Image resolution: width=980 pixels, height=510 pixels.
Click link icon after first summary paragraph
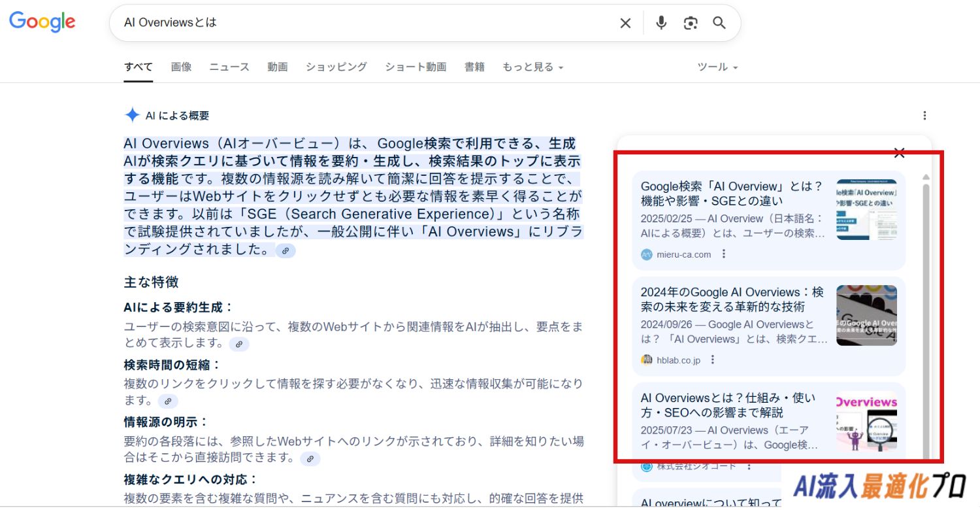(x=286, y=250)
